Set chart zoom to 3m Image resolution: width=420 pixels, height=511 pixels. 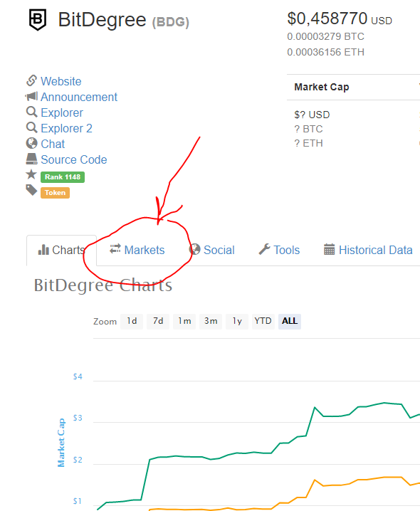tap(211, 321)
